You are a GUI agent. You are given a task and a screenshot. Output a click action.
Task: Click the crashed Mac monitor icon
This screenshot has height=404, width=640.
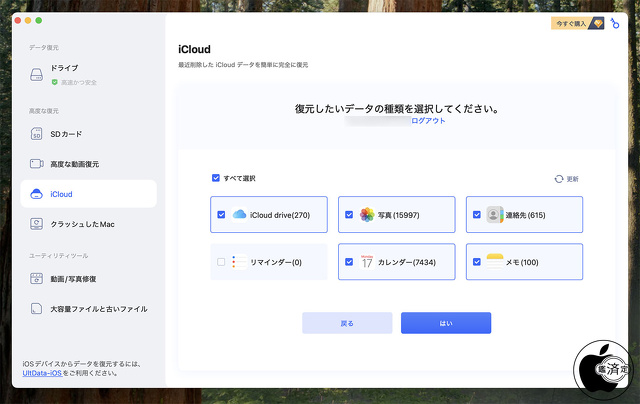point(36,224)
